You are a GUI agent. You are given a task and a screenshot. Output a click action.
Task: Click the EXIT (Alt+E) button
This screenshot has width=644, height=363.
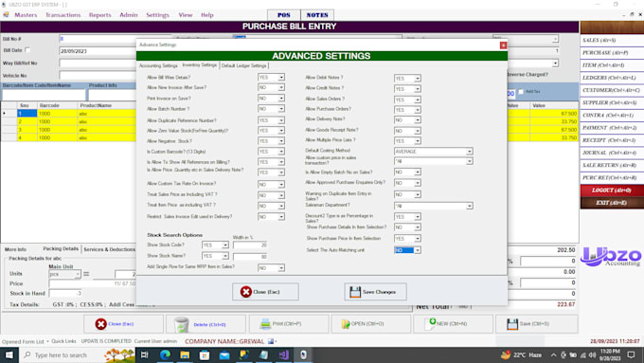(x=612, y=203)
